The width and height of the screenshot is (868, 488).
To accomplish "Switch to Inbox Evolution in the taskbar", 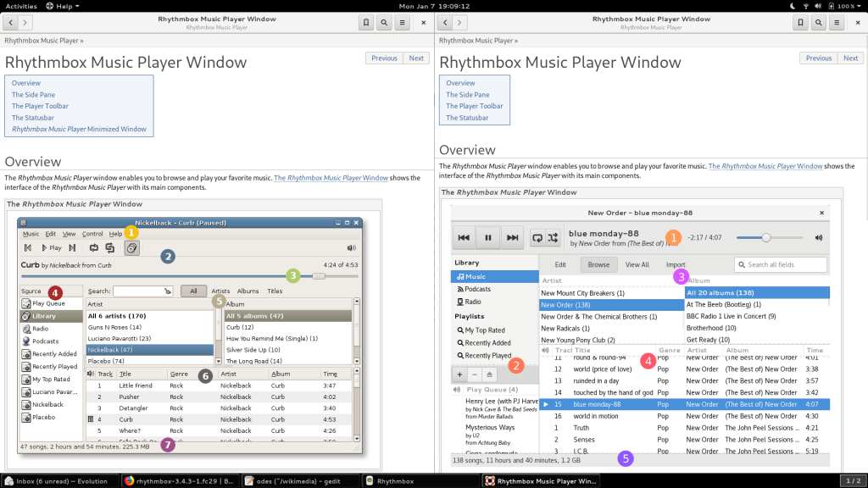I will pyautogui.click(x=60, y=481).
